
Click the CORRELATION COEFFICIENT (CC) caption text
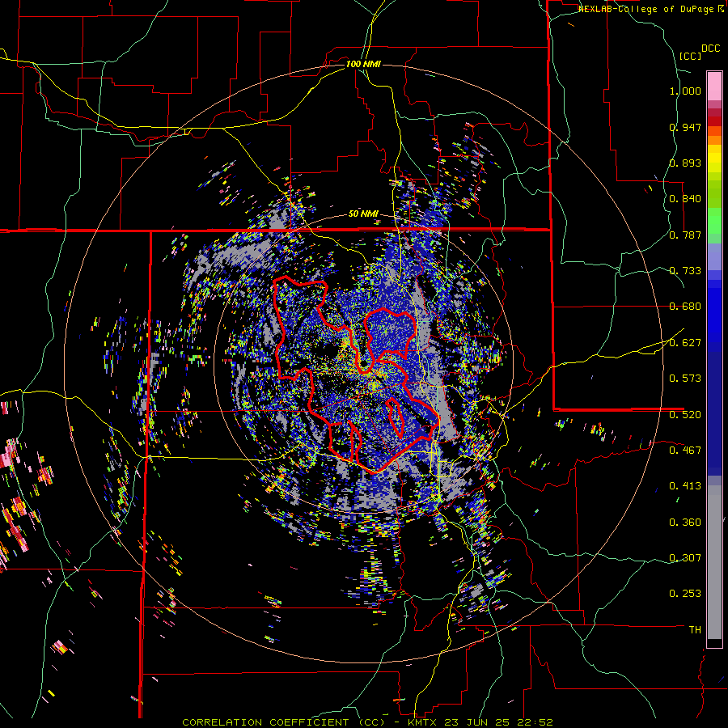click(x=284, y=722)
